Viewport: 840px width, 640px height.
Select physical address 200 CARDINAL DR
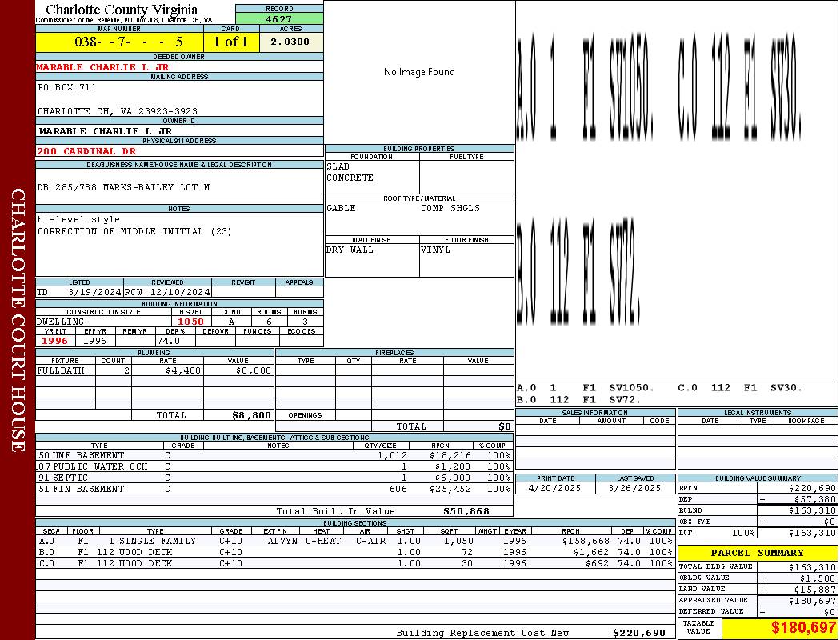click(86, 151)
